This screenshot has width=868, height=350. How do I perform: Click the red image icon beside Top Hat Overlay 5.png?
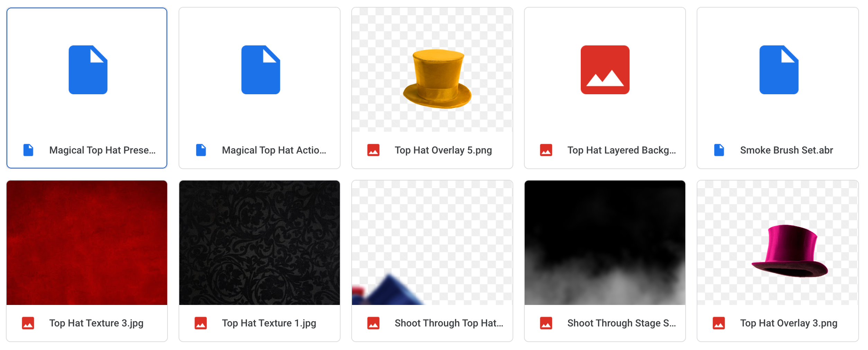pyautogui.click(x=373, y=150)
